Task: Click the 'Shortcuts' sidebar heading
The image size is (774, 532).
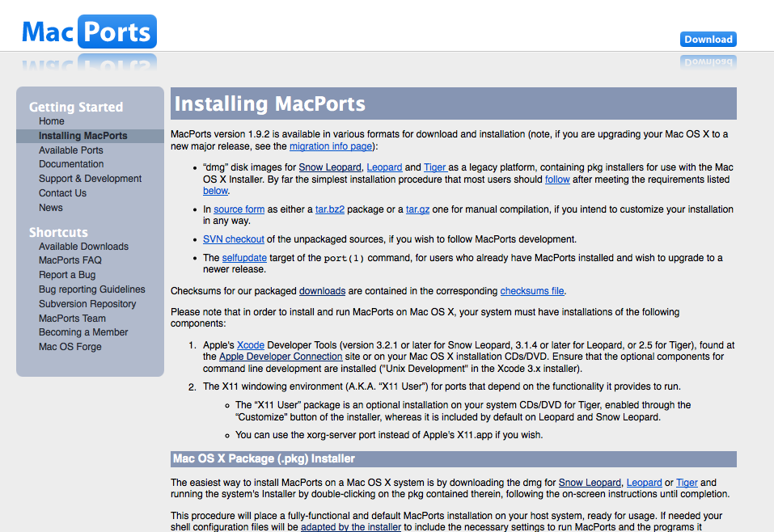Action: click(58, 232)
